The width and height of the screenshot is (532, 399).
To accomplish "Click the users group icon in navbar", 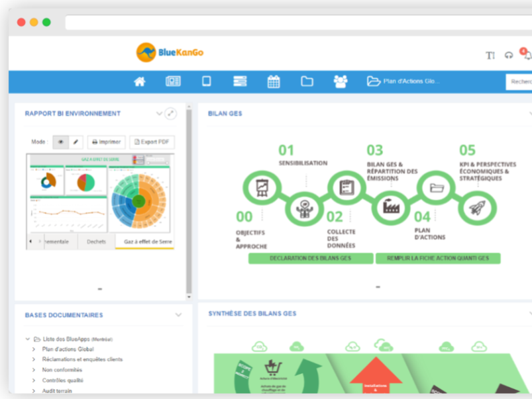I will tap(340, 81).
